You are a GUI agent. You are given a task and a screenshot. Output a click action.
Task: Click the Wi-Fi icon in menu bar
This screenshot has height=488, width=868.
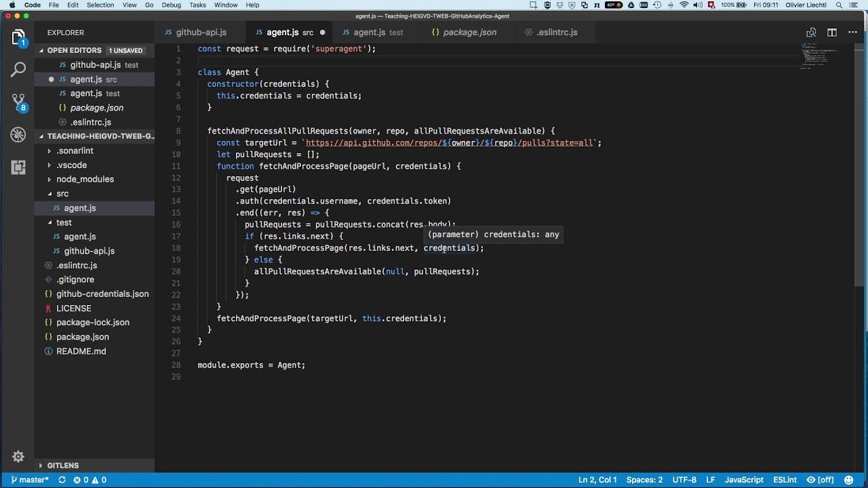click(x=684, y=5)
